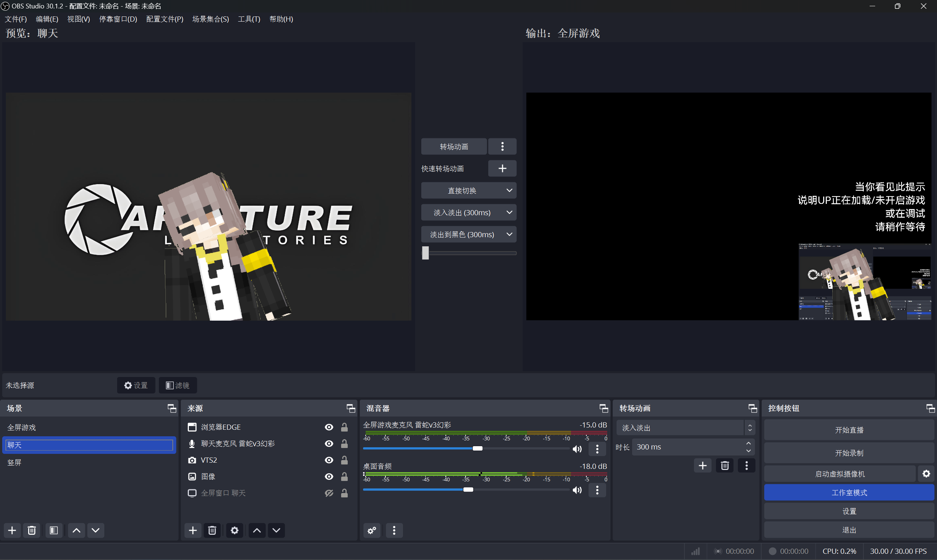The width and height of the screenshot is (937, 560).
Task: Adjust 桌面音频 volume slider
Action: click(468, 489)
